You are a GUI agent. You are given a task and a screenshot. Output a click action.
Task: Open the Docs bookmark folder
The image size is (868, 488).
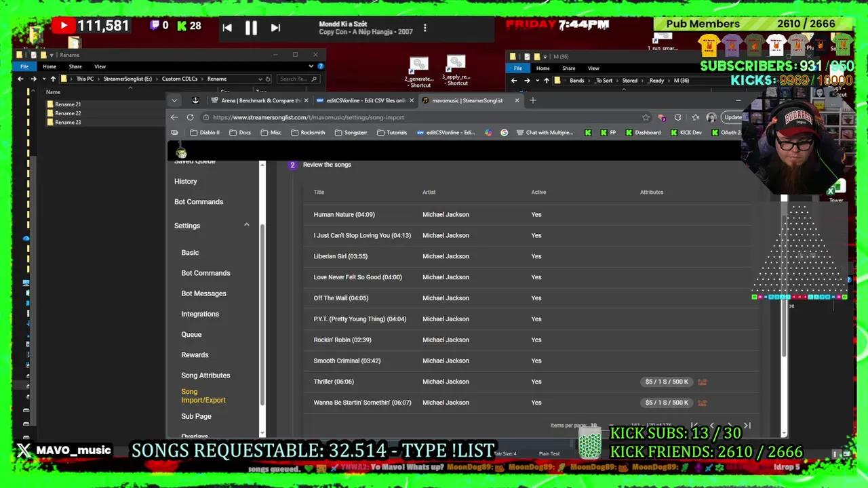(x=239, y=133)
